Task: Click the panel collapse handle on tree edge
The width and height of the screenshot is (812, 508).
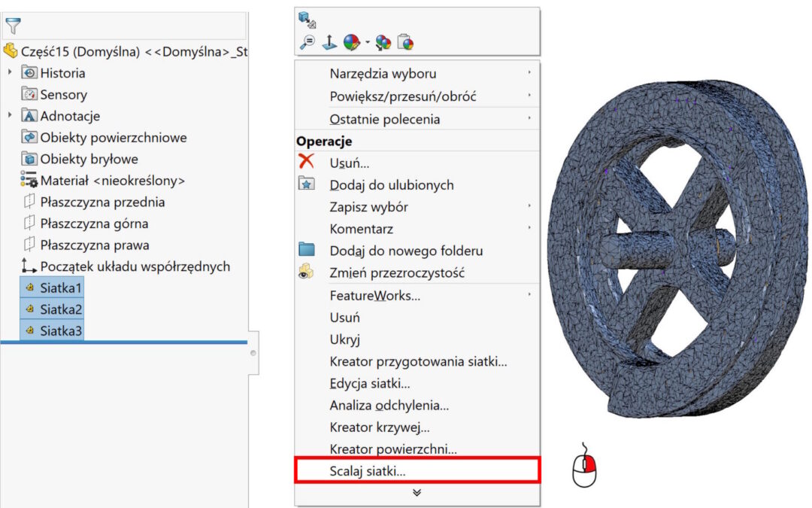Action: click(x=253, y=352)
